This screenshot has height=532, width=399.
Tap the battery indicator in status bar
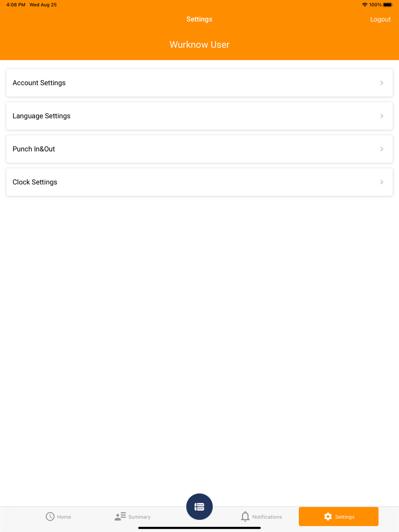coord(388,5)
